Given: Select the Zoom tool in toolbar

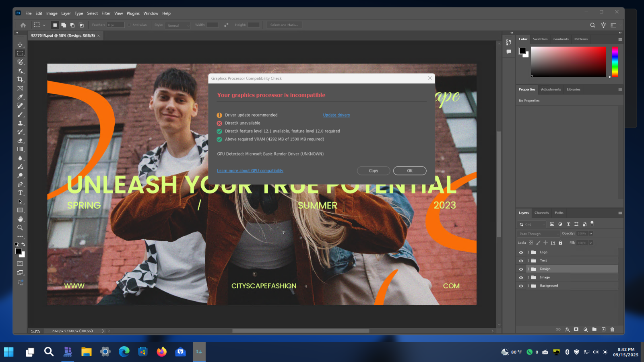Looking at the screenshot, I should 20,228.
